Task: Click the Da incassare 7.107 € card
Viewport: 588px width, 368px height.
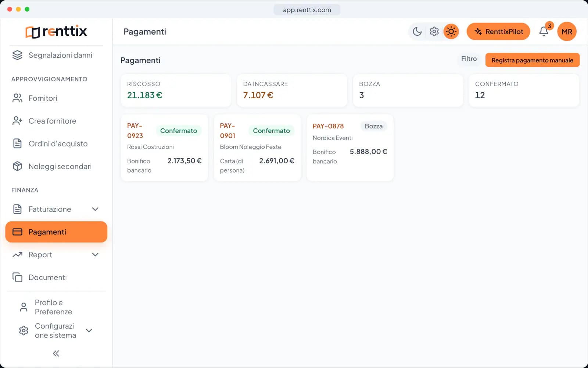Action: click(x=292, y=91)
